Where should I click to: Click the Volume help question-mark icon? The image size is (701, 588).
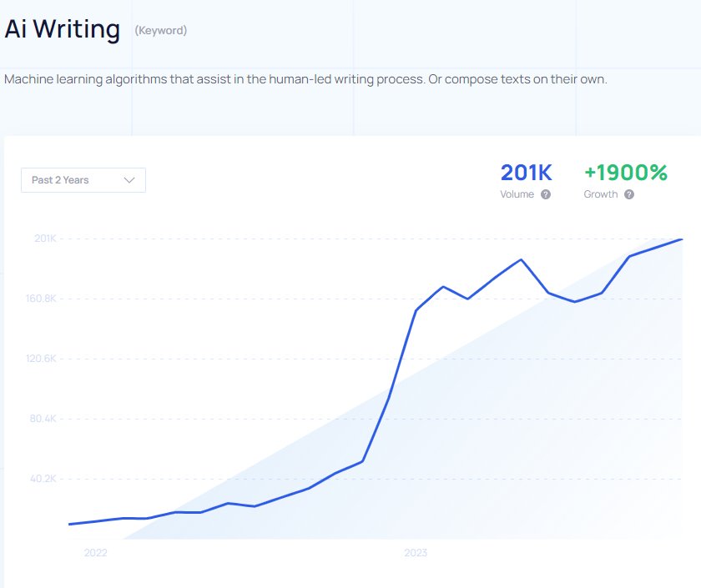[546, 194]
